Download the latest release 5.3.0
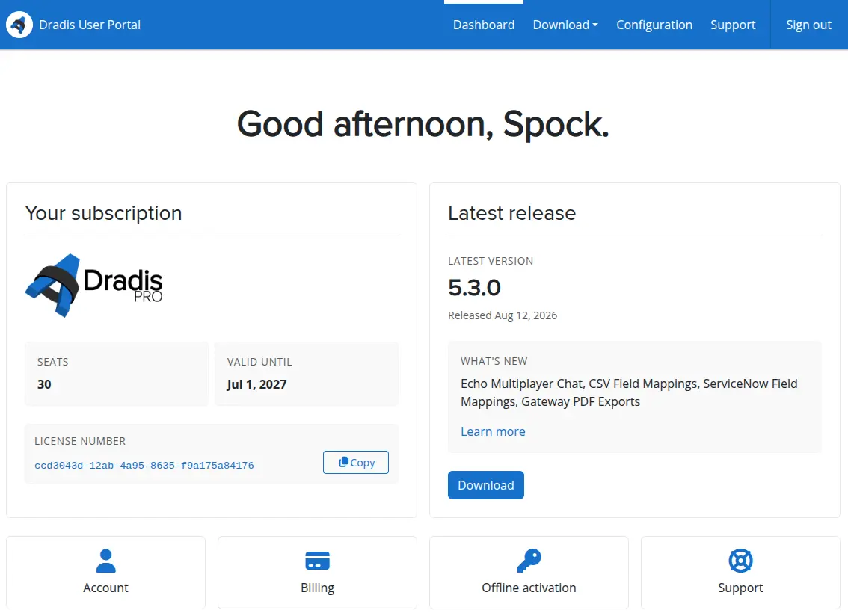Screen dimensions: 848x616 (x=485, y=485)
